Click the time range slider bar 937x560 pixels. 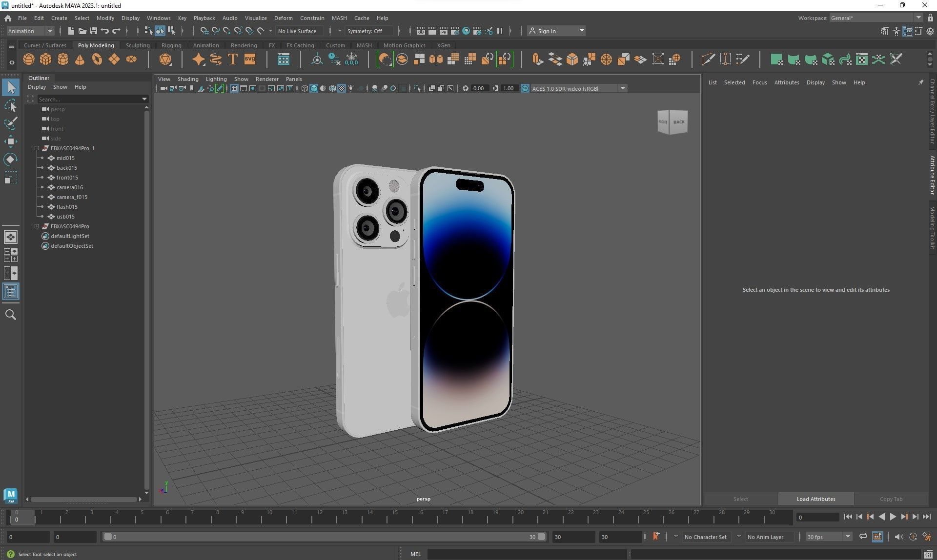[x=325, y=537]
